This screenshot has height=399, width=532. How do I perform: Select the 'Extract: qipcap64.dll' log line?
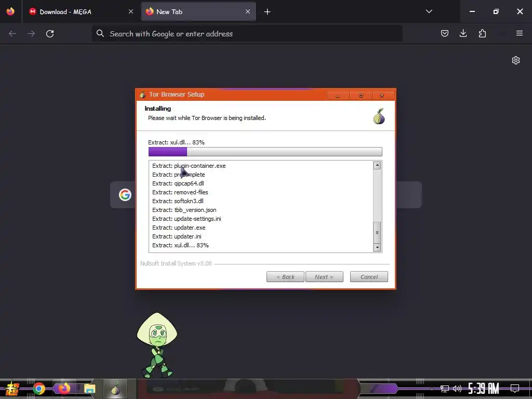pos(178,183)
